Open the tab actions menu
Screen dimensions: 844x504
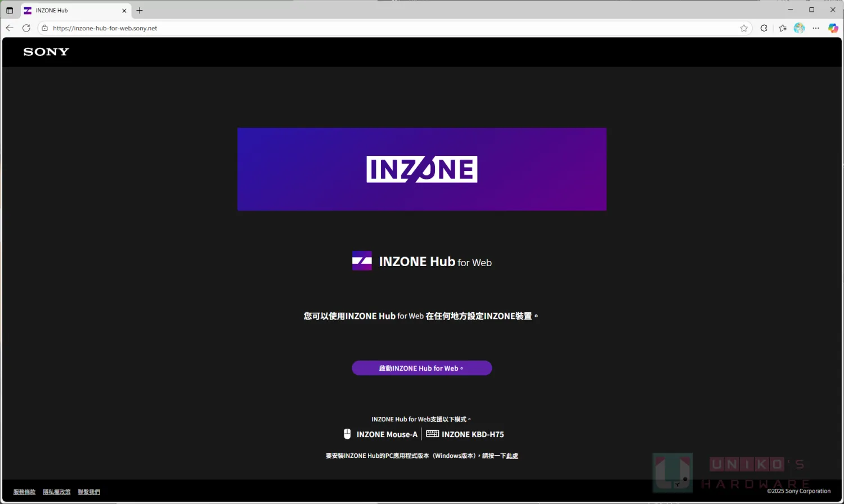(10, 11)
